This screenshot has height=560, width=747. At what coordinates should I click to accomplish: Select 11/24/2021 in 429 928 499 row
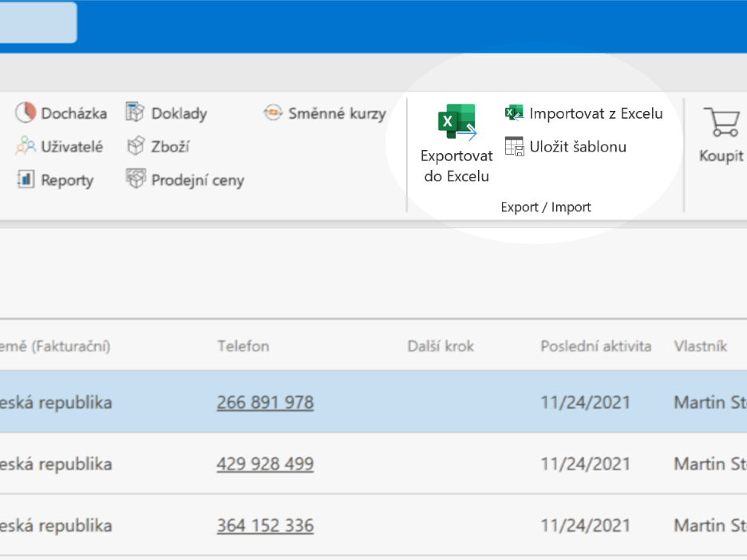(x=585, y=464)
